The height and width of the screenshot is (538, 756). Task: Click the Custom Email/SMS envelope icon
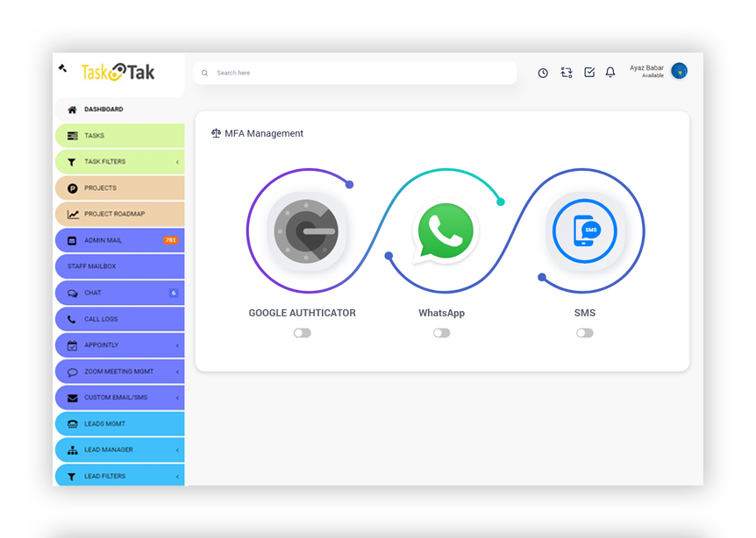[72, 398]
